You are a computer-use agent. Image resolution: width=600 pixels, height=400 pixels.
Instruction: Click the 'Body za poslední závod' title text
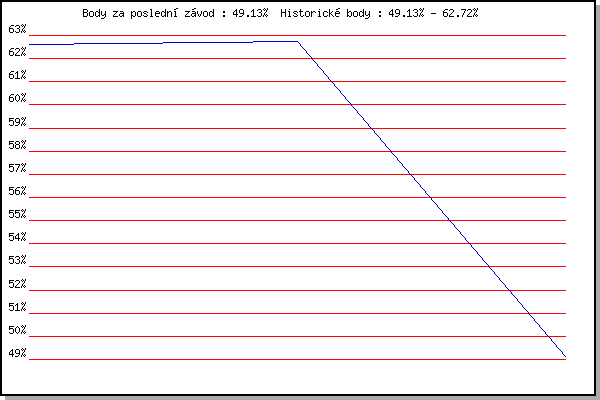(x=148, y=13)
